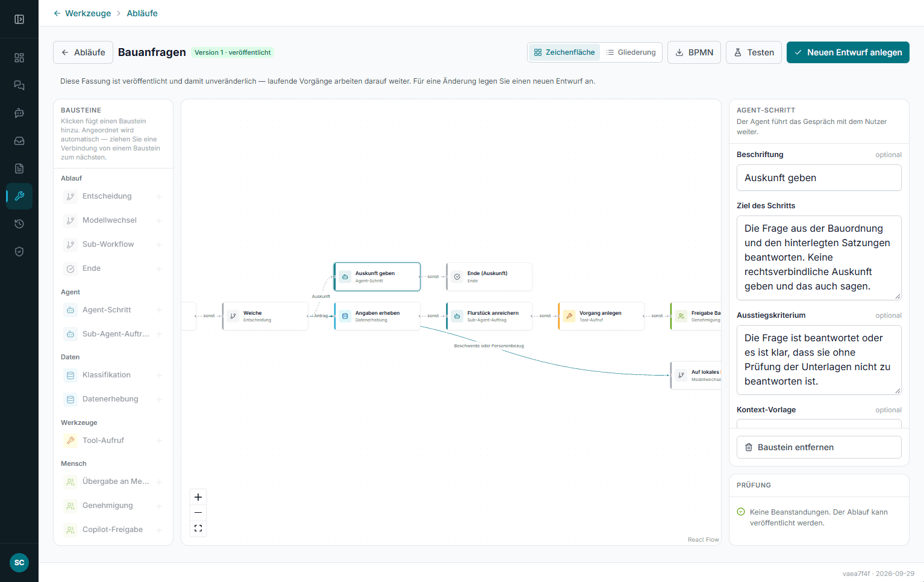This screenshot has height=582, width=924.
Task: Toggle the sidebar collapse icon
Action: pyautogui.click(x=19, y=19)
